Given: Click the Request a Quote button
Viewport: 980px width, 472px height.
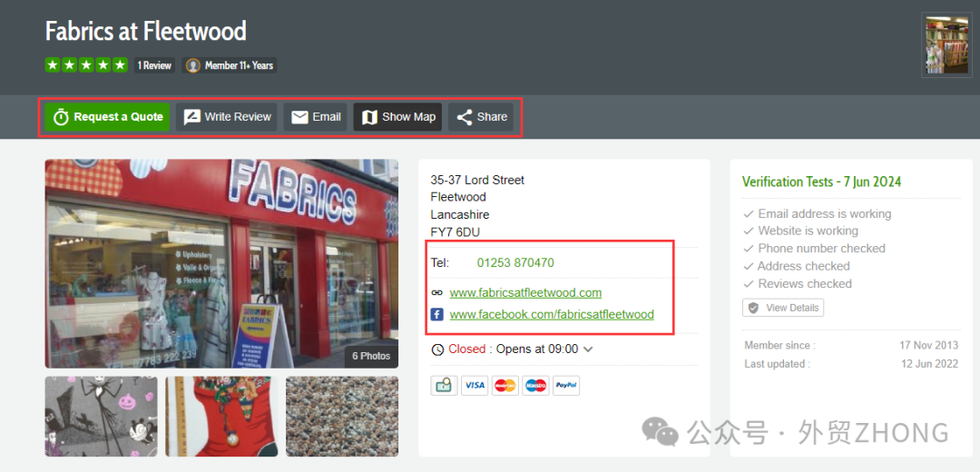Looking at the screenshot, I should pos(108,117).
